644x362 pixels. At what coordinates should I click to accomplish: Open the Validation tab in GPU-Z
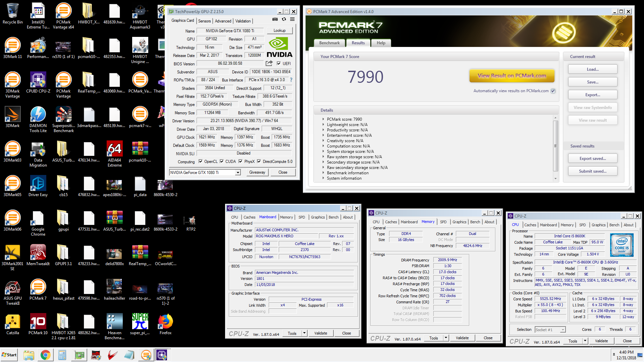click(x=243, y=21)
